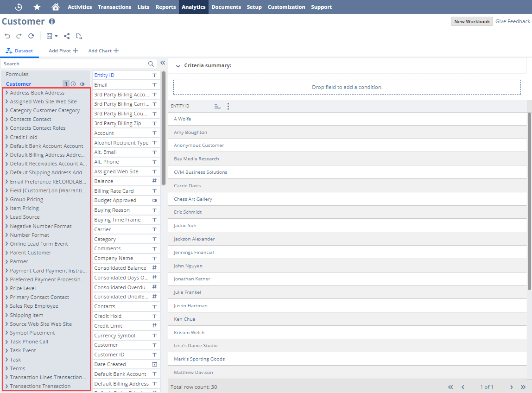Open the Give Feedback link
The height and width of the screenshot is (393, 532).
click(513, 21)
